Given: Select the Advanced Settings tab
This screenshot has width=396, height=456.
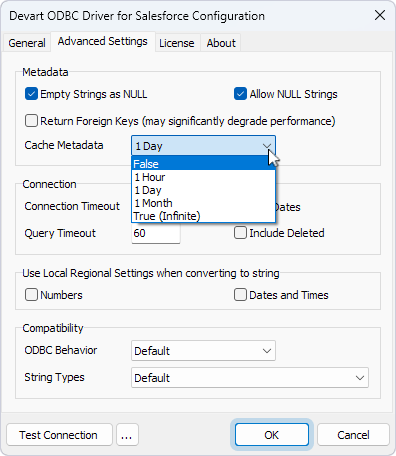Looking at the screenshot, I should click(103, 42).
